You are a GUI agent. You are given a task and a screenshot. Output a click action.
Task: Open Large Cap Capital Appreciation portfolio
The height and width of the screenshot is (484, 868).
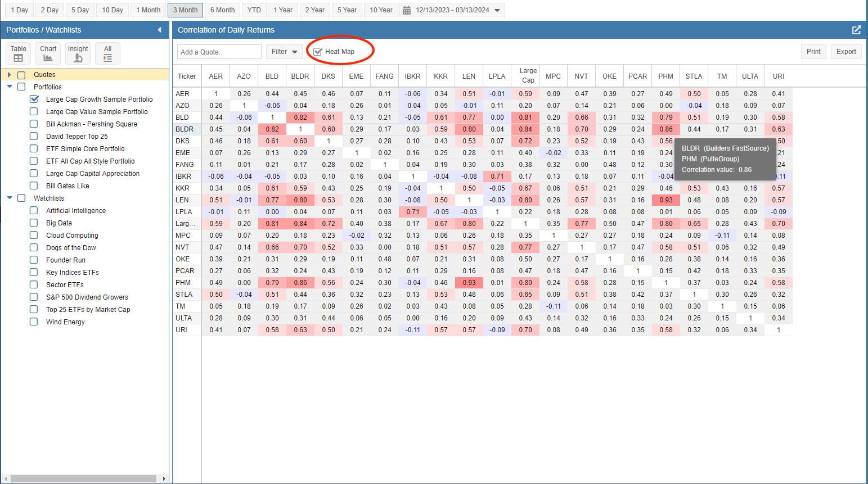[x=93, y=173]
